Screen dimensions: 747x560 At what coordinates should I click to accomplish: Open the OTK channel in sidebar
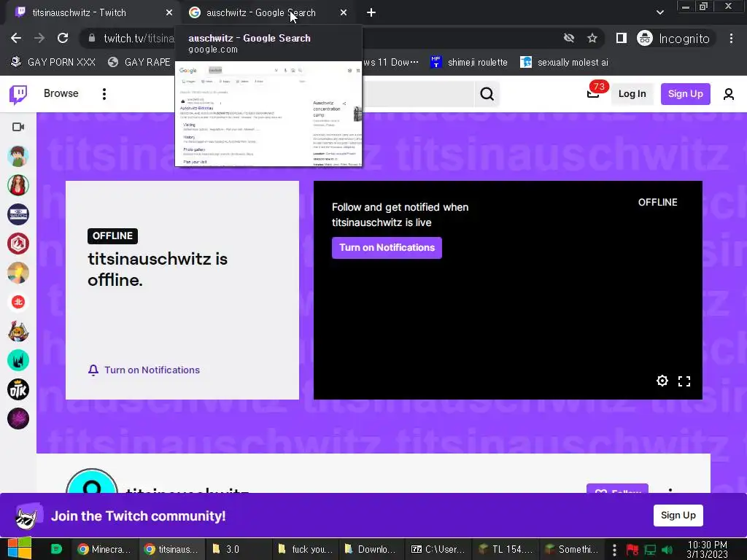coord(18,389)
